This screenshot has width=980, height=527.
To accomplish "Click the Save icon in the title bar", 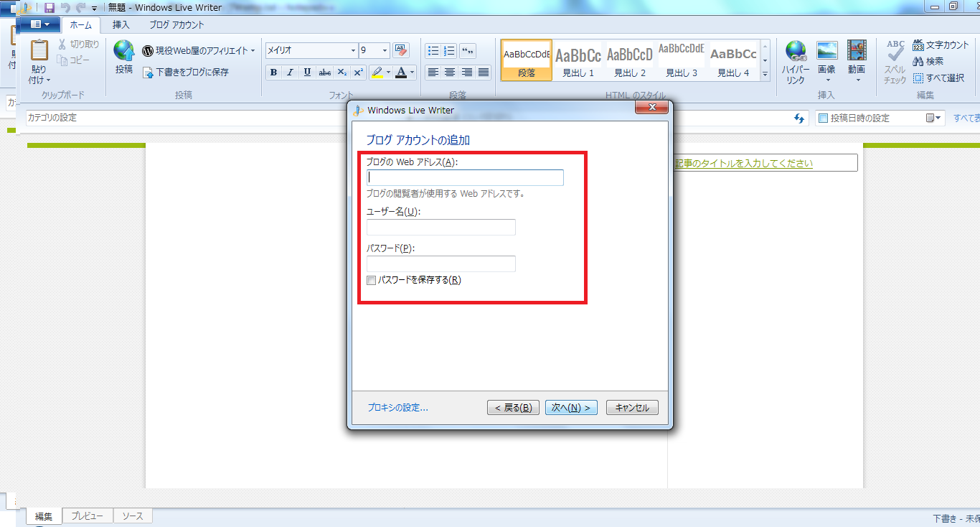I will pyautogui.click(x=50, y=7).
